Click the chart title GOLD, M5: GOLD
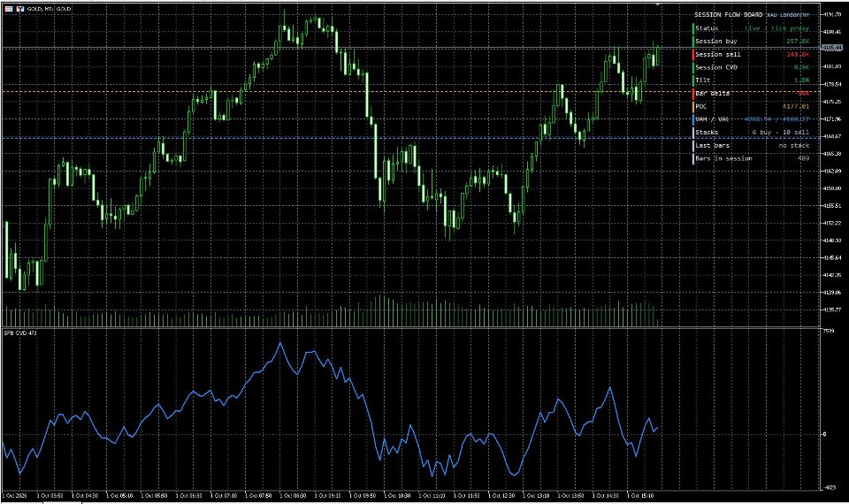The height and width of the screenshot is (504, 849). point(50,9)
